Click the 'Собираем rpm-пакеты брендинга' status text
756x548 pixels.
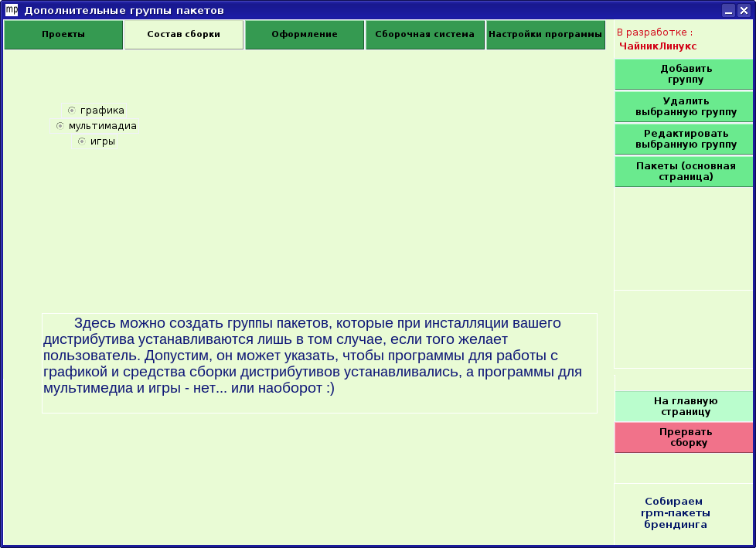tap(675, 512)
